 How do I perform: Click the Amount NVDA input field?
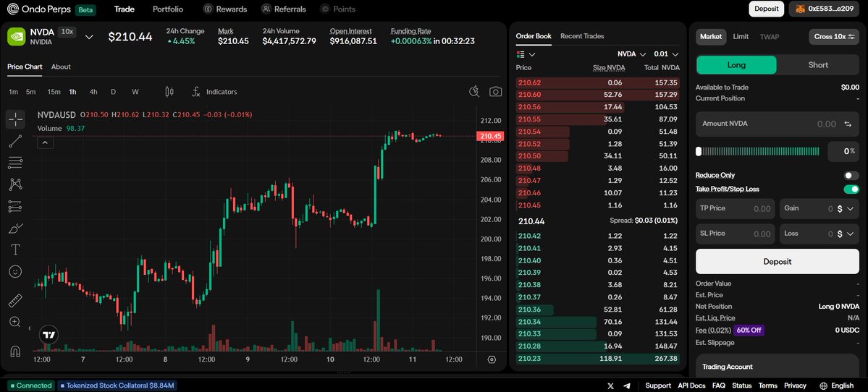coord(778,124)
